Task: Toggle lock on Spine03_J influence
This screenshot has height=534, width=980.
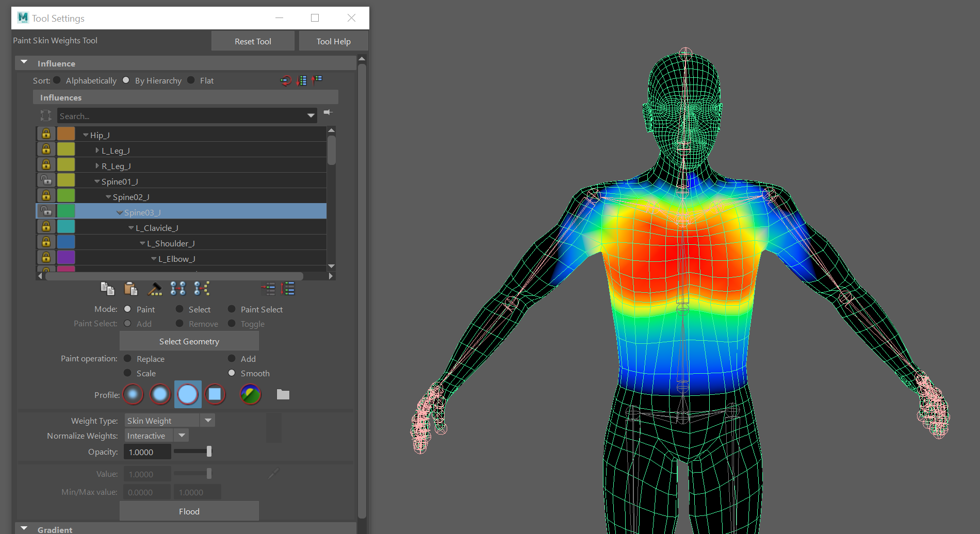Action: (46, 211)
